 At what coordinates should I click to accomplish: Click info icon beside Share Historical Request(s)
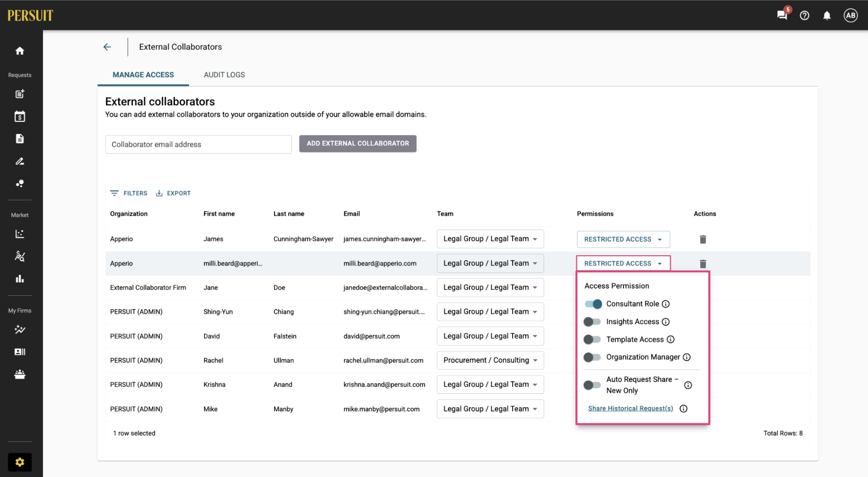pos(683,408)
